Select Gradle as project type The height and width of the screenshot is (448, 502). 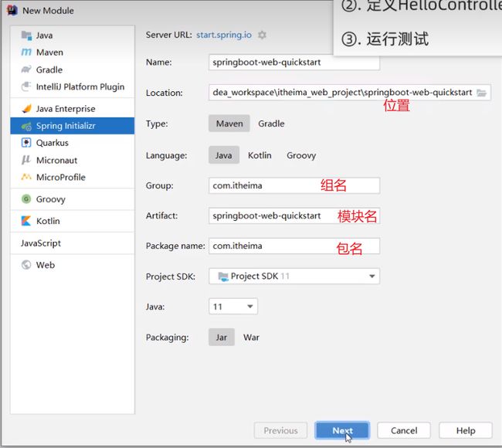pyautogui.click(x=271, y=124)
